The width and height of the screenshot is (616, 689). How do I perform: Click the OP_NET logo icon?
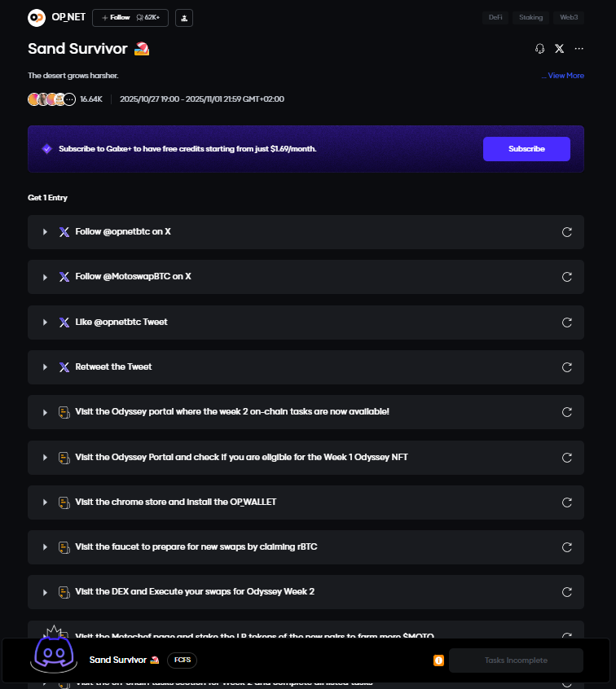[37, 17]
